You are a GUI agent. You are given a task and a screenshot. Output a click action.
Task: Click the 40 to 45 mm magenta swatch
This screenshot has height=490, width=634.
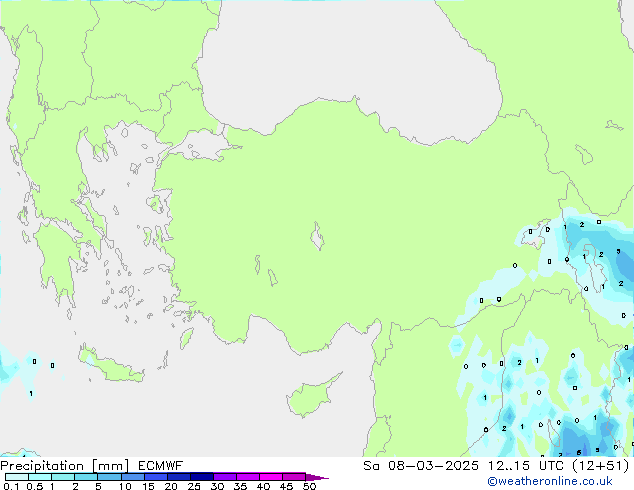click(271, 477)
